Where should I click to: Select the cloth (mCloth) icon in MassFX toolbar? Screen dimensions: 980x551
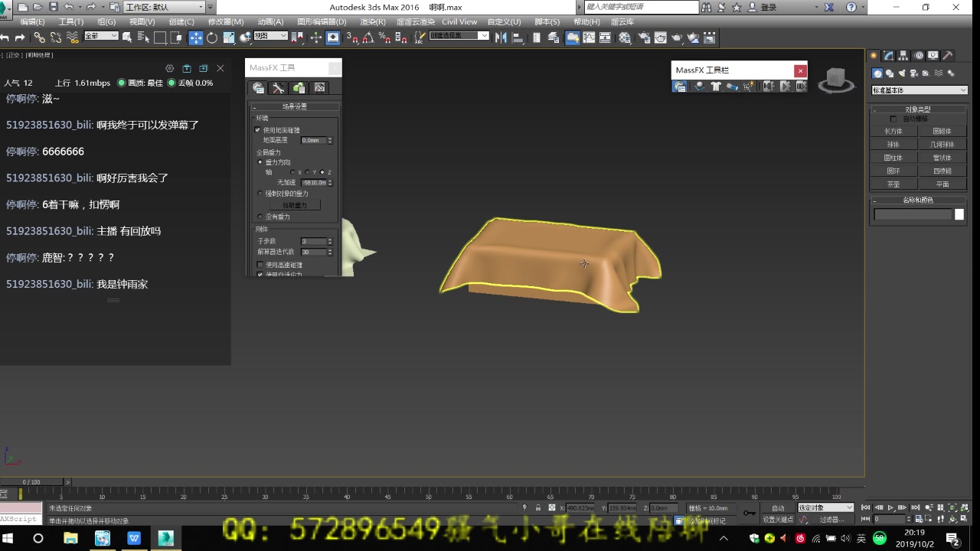coord(716,86)
